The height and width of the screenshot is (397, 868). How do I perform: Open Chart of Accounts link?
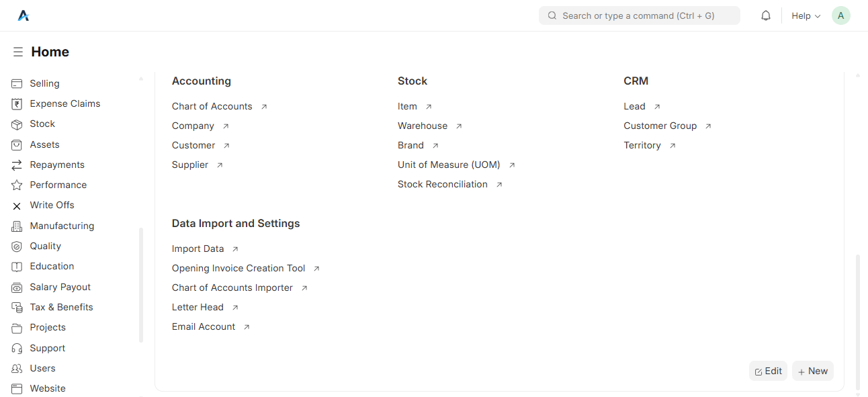tap(212, 106)
